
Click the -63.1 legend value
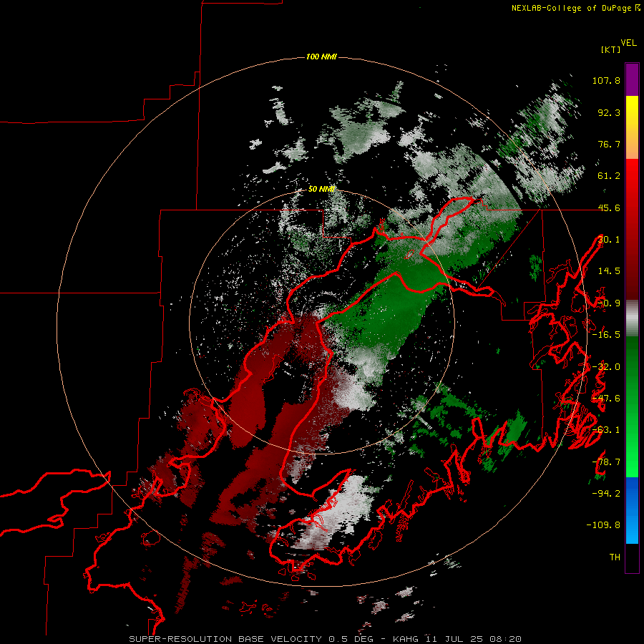pos(606,430)
